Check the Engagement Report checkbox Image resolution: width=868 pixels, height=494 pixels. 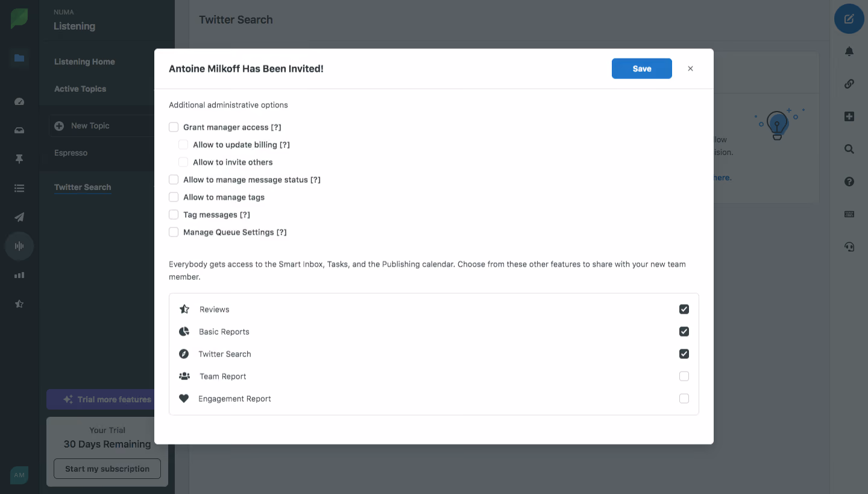tap(684, 399)
